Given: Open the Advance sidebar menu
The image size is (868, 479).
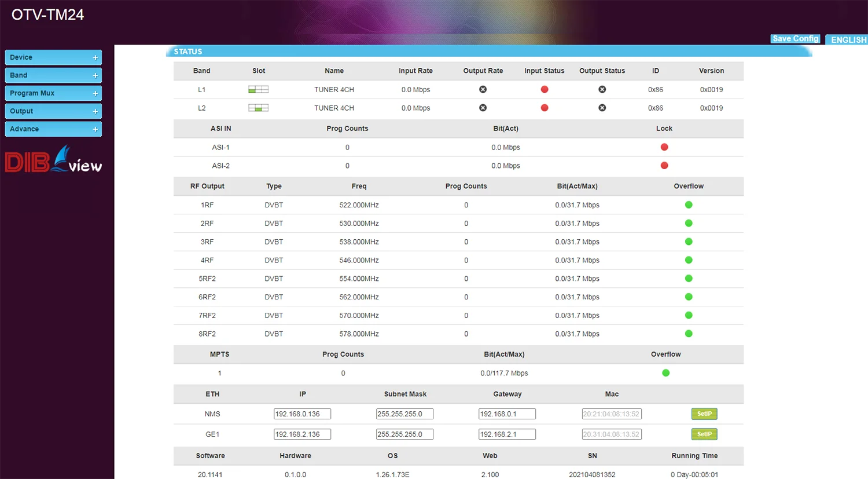Looking at the screenshot, I should pos(53,129).
